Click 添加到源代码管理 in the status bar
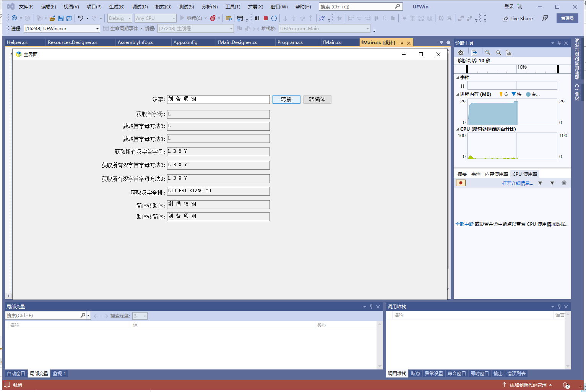 point(528,385)
